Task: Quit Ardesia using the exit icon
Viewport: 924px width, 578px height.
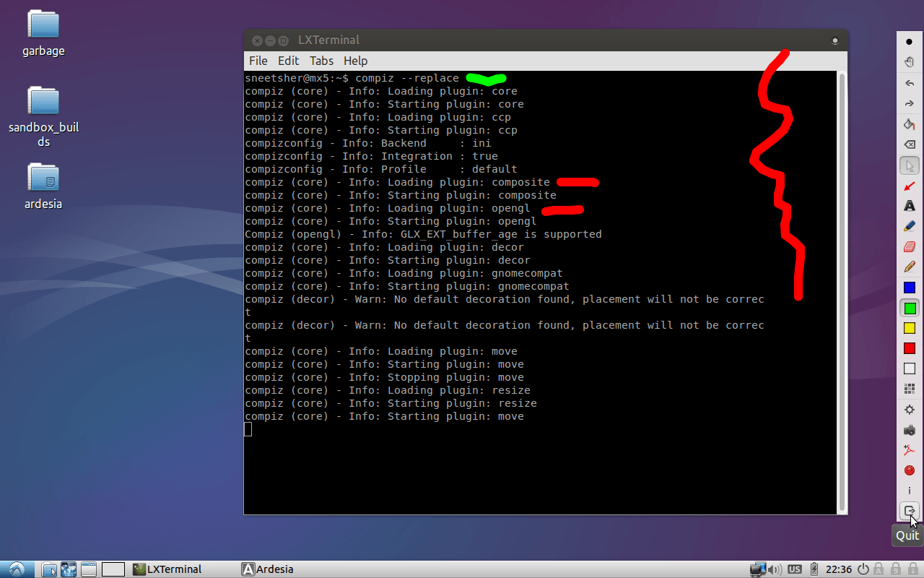Action: [x=910, y=511]
